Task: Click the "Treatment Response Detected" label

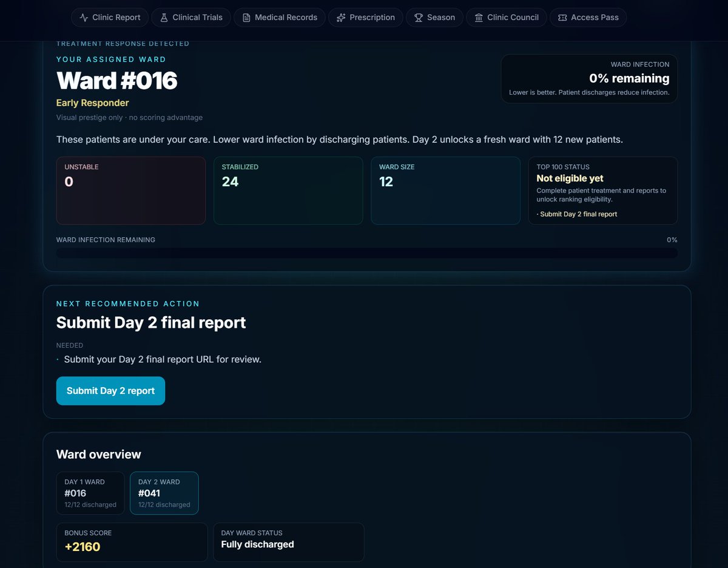Action: (123, 44)
